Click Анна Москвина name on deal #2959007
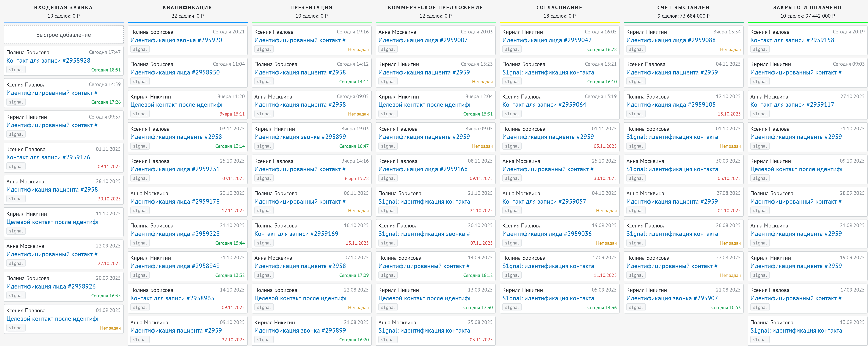868x346 pixels. pos(397,32)
